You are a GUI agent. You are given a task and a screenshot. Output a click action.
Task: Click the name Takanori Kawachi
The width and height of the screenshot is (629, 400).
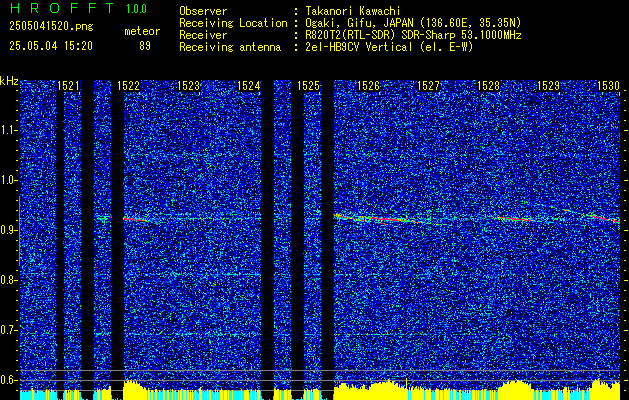coord(353,11)
